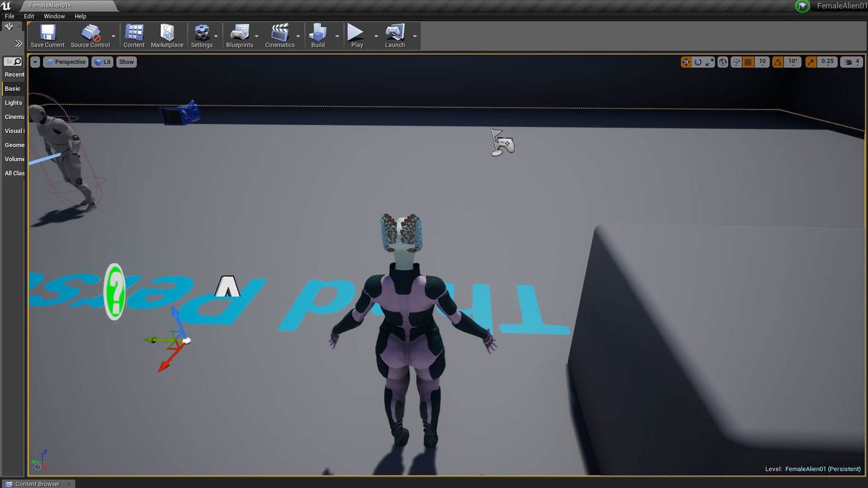This screenshot has height=488, width=868.
Task: Select the Visual Effects placement category
Action: coord(14,131)
